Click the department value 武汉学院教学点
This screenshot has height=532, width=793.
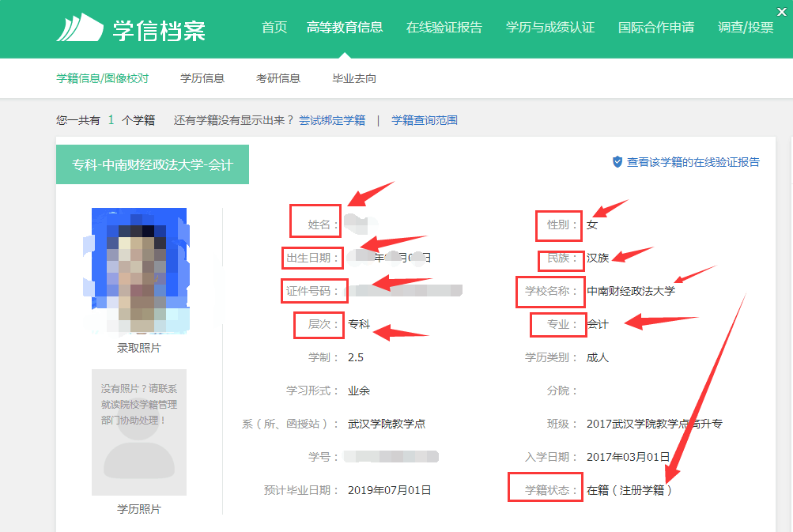(x=387, y=424)
